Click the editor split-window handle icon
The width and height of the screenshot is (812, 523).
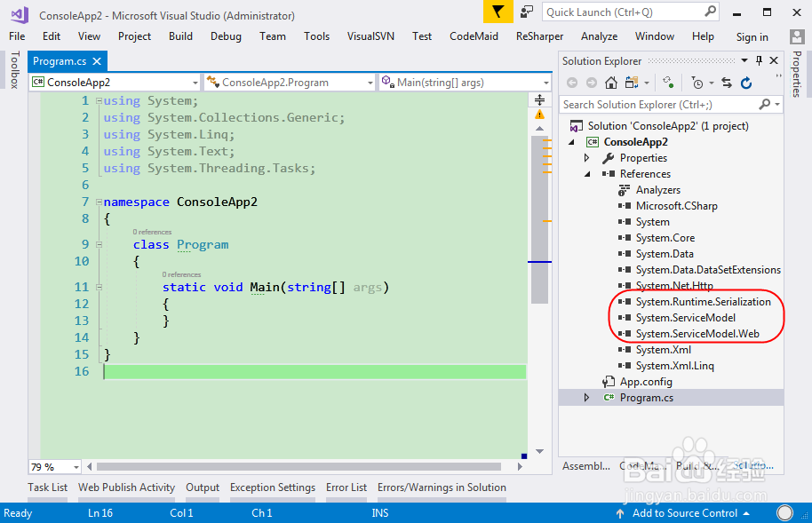(x=539, y=99)
